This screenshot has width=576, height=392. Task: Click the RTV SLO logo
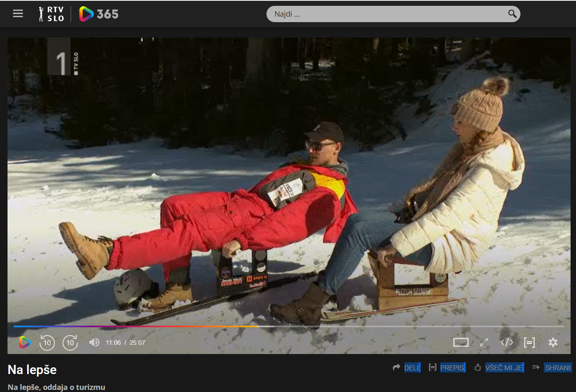point(51,14)
